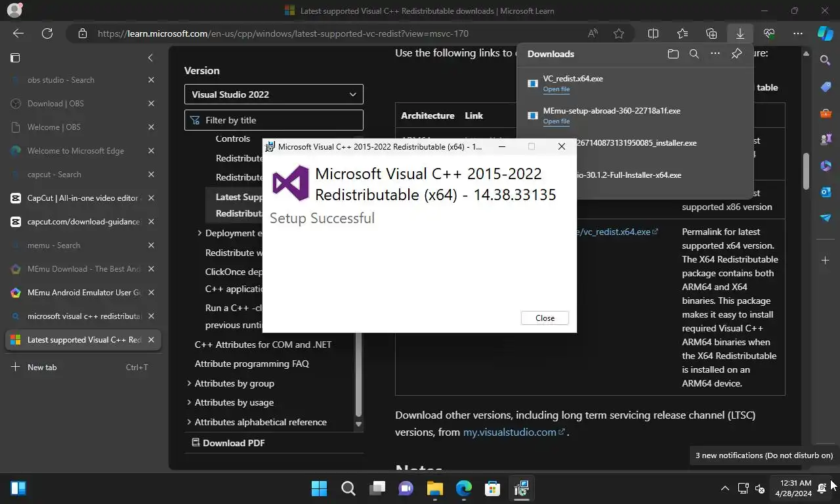
Task: Open Microsoft Store from the taskbar
Action: coord(493,488)
